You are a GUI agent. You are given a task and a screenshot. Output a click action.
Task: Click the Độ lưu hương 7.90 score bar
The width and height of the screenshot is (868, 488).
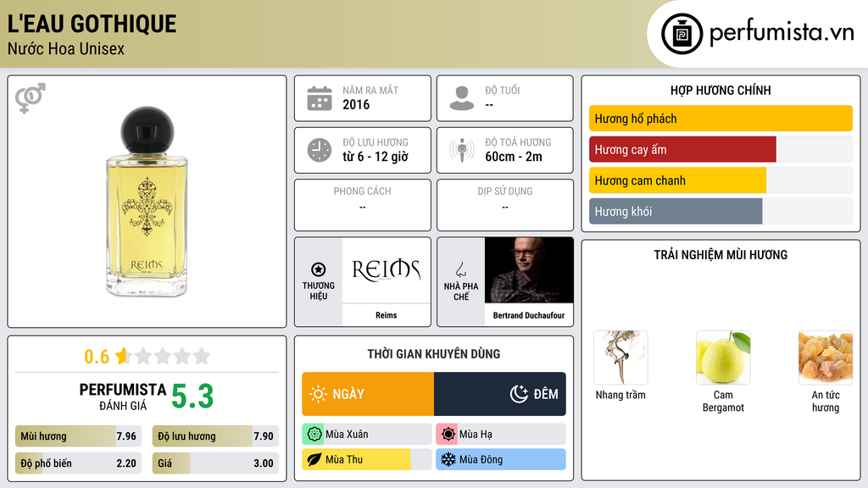point(215,436)
